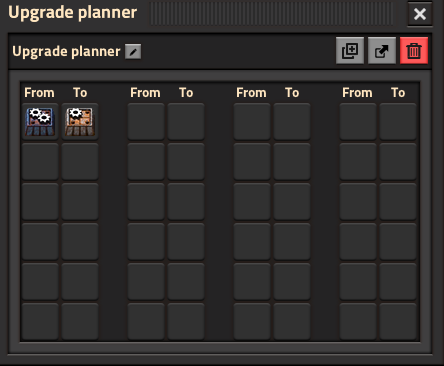Click the empty To slot in fourth column, first row

coord(398,121)
